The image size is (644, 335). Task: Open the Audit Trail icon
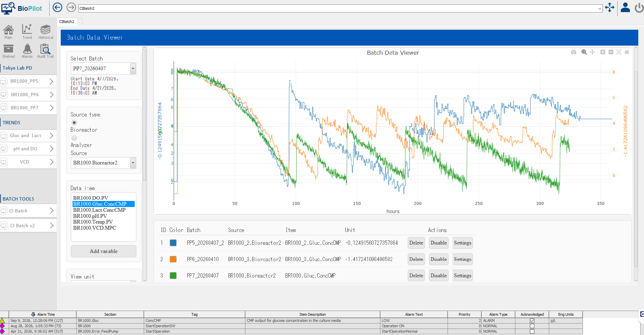[45, 51]
